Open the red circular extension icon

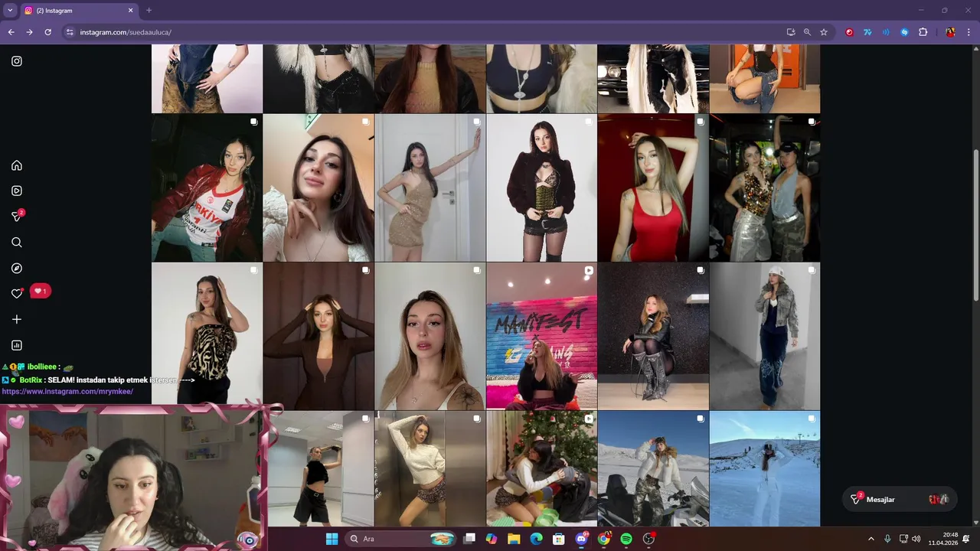coord(850,32)
